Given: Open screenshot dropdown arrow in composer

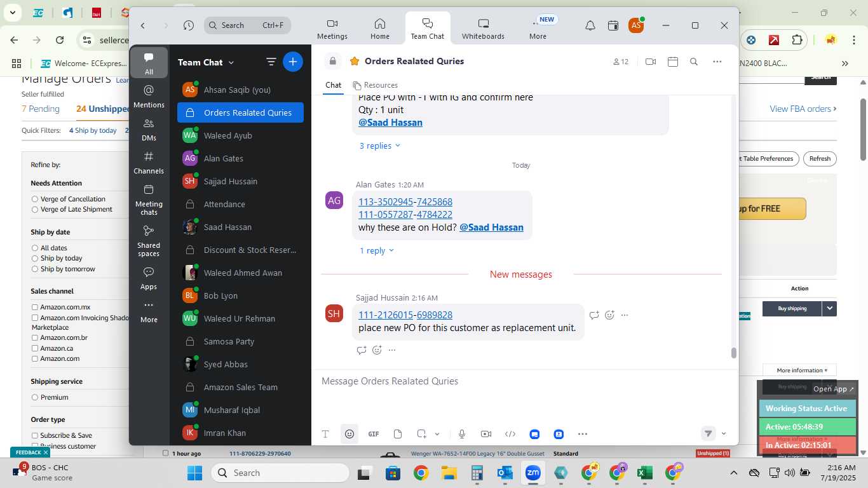Looking at the screenshot, I should [x=437, y=434].
